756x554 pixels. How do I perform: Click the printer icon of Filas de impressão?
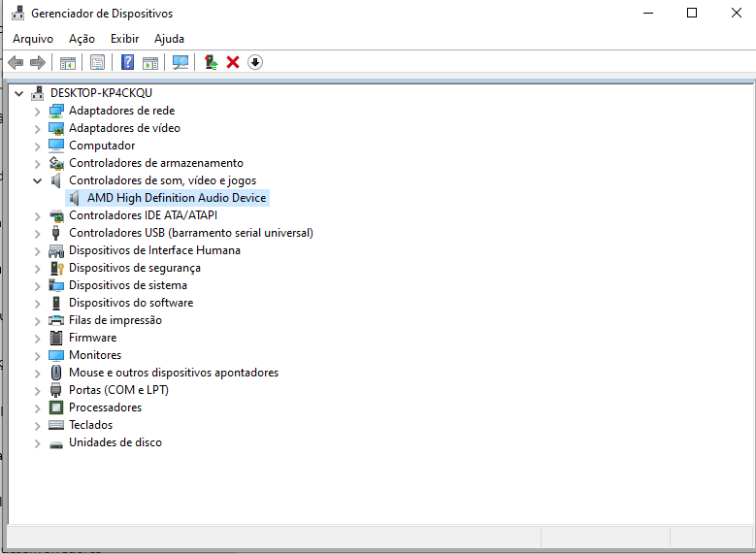coord(56,320)
